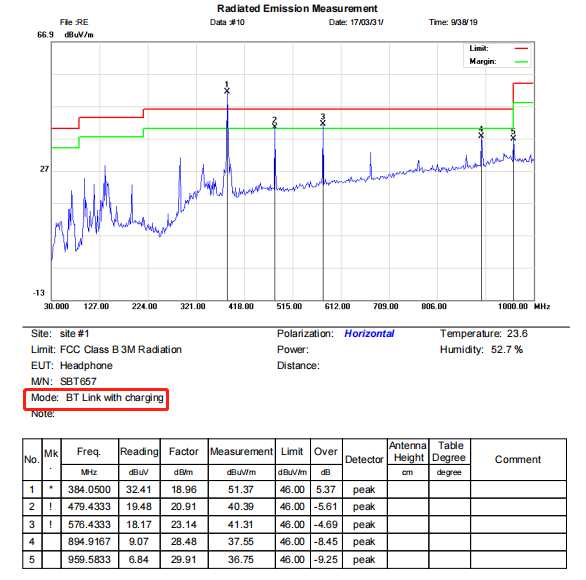Select frequency cell 384.0500
The image size is (586, 580).
coord(89,490)
